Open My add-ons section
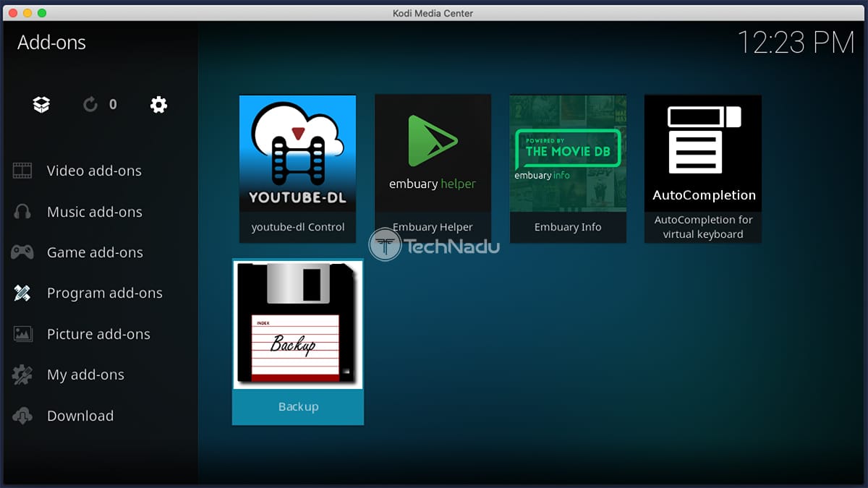 pyautogui.click(x=85, y=374)
